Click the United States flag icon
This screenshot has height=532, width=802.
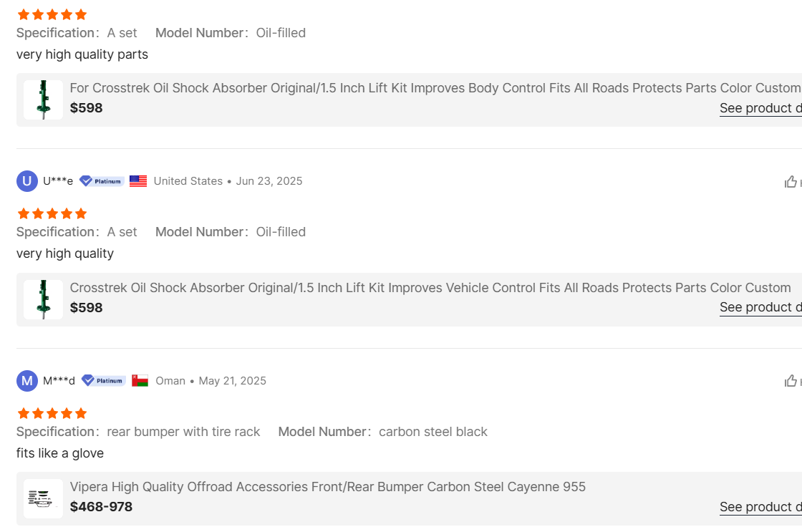pos(138,181)
